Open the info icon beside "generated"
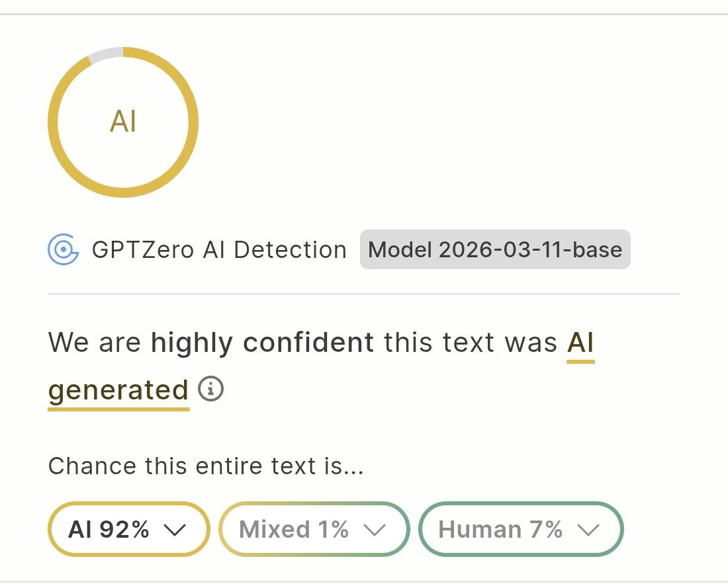 click(211, 389)
